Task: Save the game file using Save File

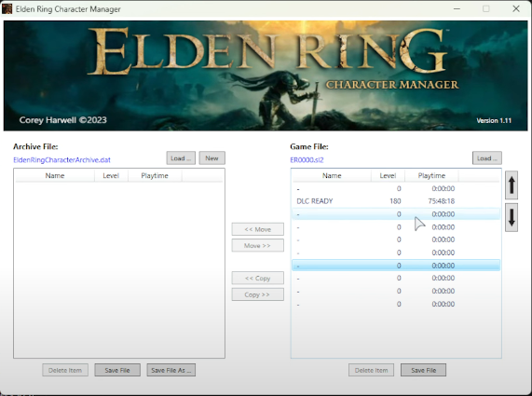Action: tap(423, 370)
